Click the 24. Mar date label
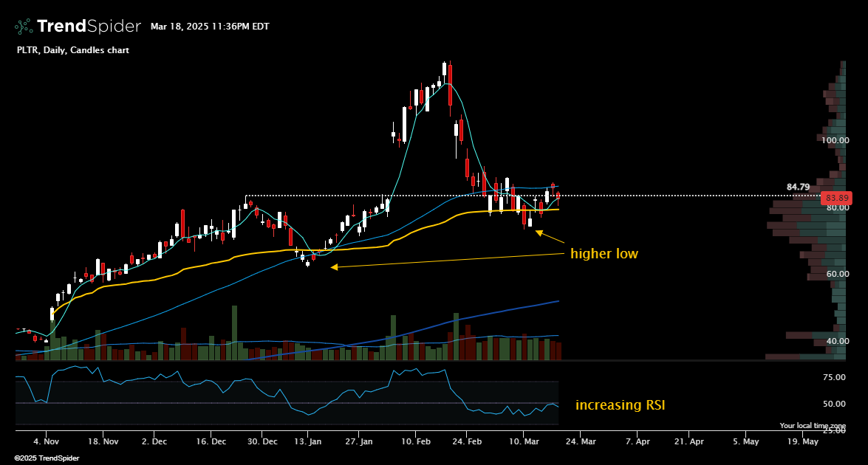This screenshot has width=868, height=465. (581, 441)
